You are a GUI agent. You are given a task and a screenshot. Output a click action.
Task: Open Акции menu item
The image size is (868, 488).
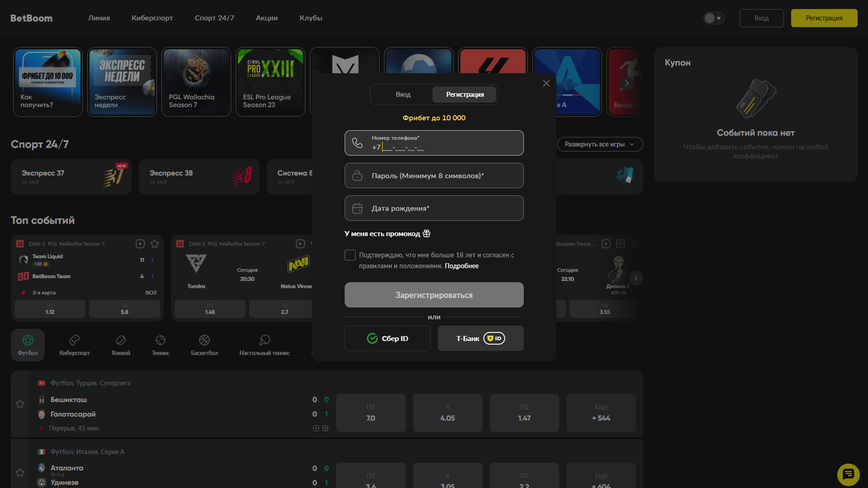267,18
